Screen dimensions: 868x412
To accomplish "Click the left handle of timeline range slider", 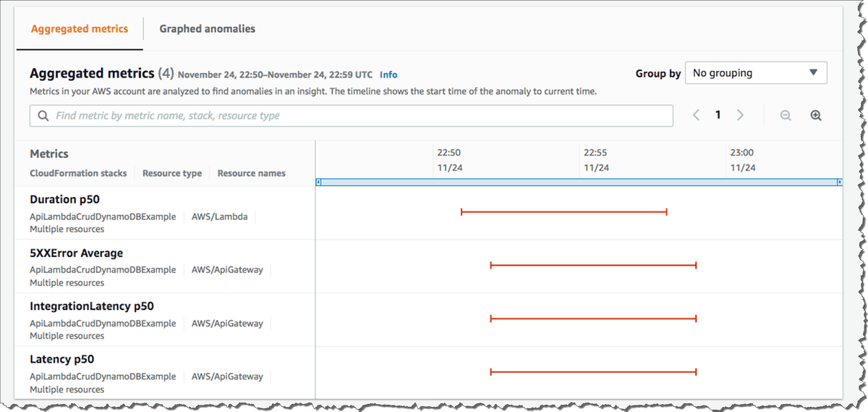I will [319, 182].
